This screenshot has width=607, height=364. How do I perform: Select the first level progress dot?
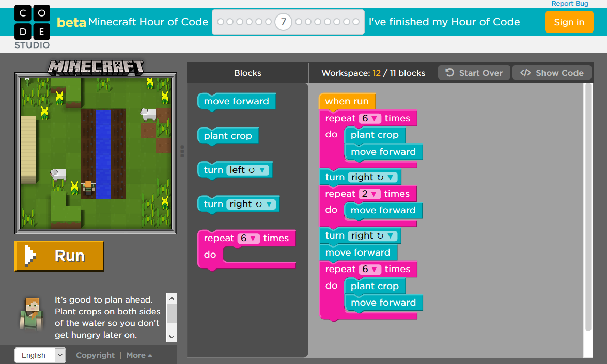[x=221, y=22]
